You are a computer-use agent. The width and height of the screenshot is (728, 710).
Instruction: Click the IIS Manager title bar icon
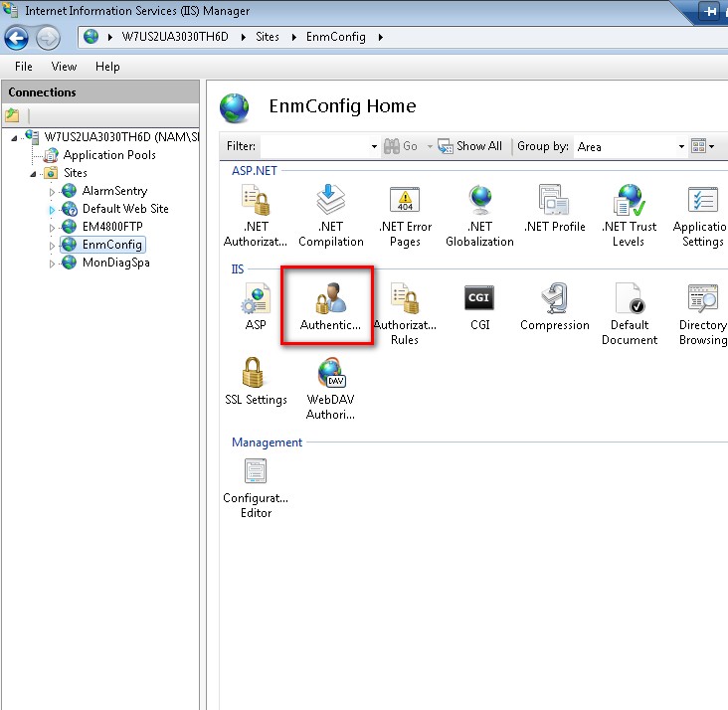coord(10,10)
